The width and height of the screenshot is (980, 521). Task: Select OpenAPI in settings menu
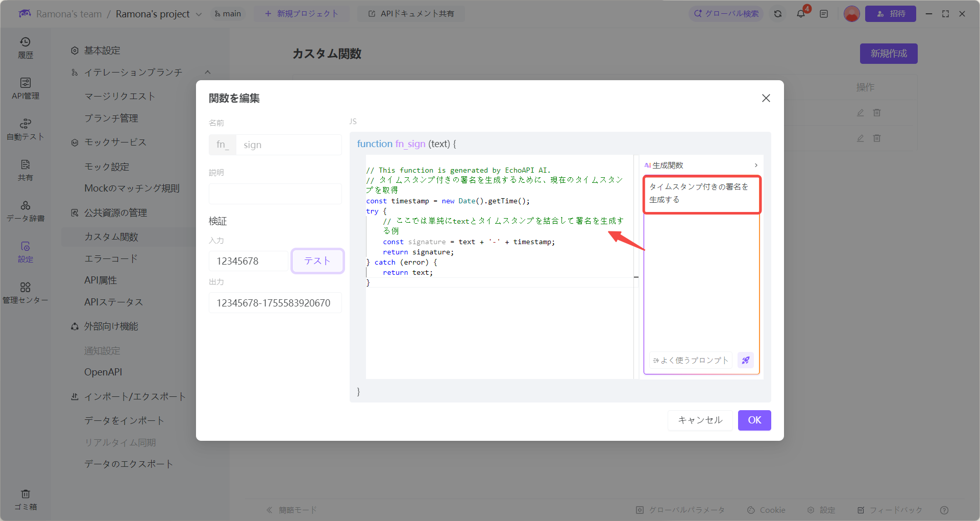click(x=103, y=372)
